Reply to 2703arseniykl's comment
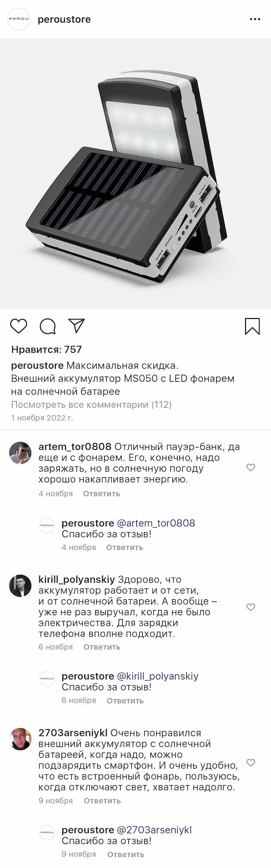Viewport: 271px width, 868px height. click(102, 801)
